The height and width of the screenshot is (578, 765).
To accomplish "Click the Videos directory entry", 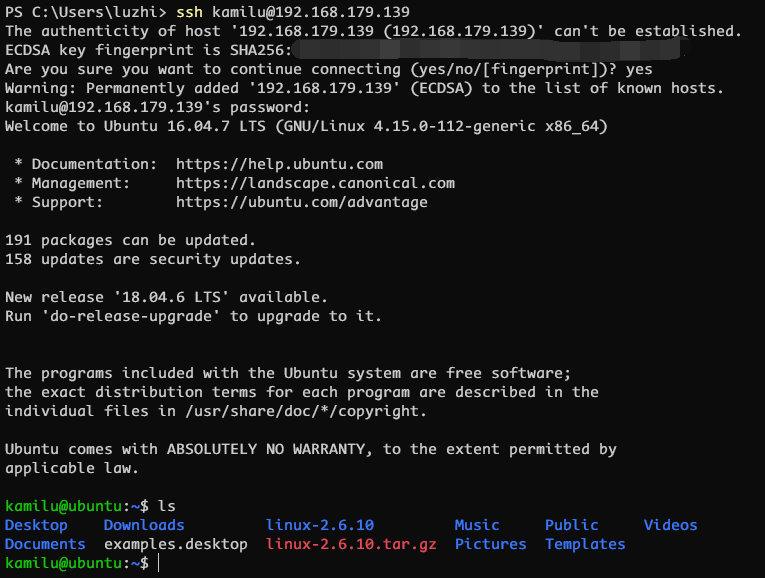I will [x=670, y=525].
